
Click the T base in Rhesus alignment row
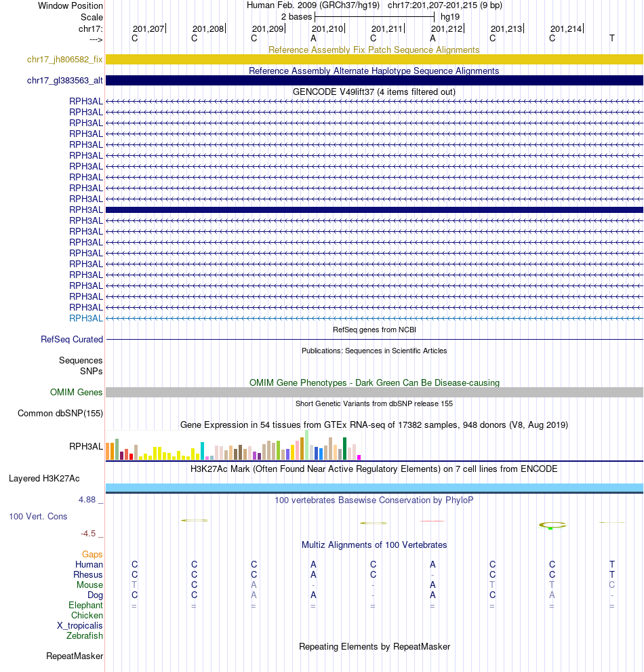(x=612, y=575)
